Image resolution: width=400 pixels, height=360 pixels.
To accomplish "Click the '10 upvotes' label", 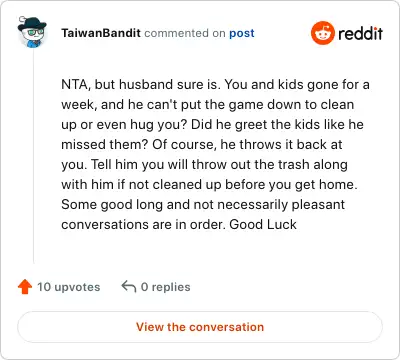I will [69, 287].
